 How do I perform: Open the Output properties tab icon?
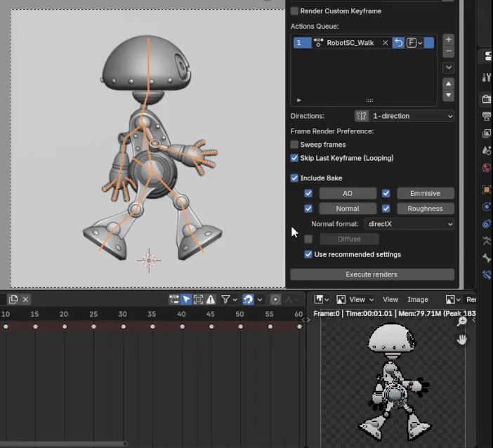tap(486, 116)
